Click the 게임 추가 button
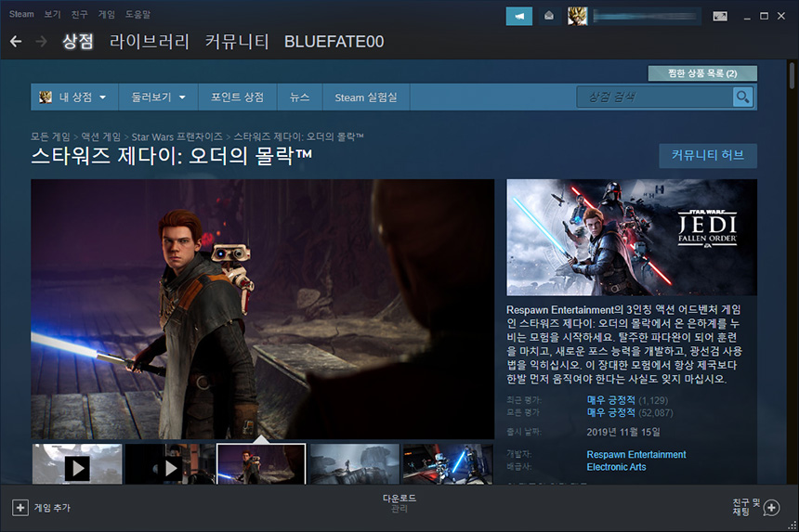Viewport: 799px width, 532px height. [41, 508]
